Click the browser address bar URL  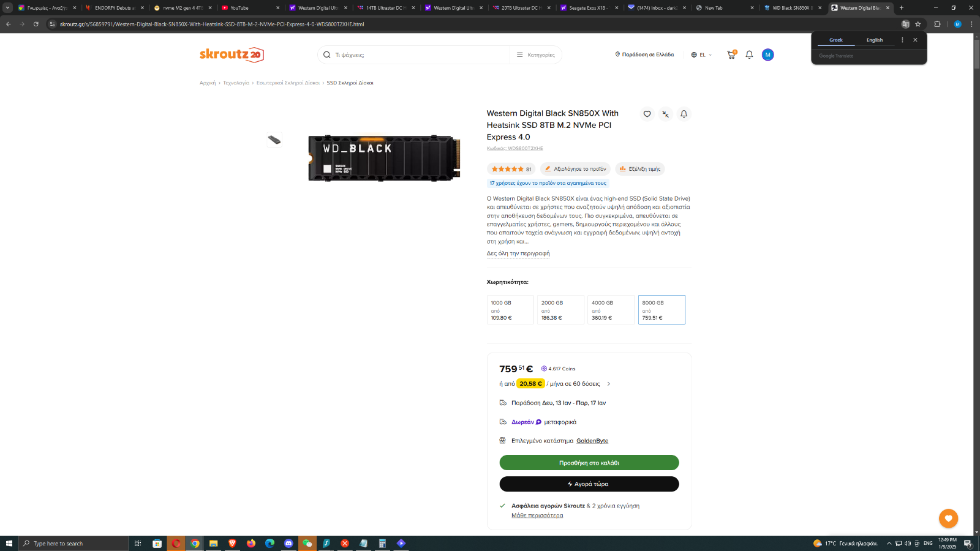pyautogui.click(x=212, y=24)
